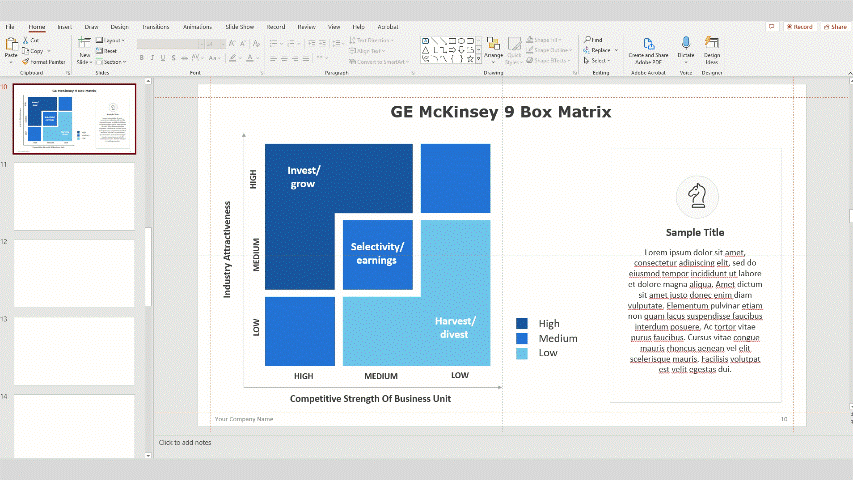Apply the font color A swatch

click(250, 58)
